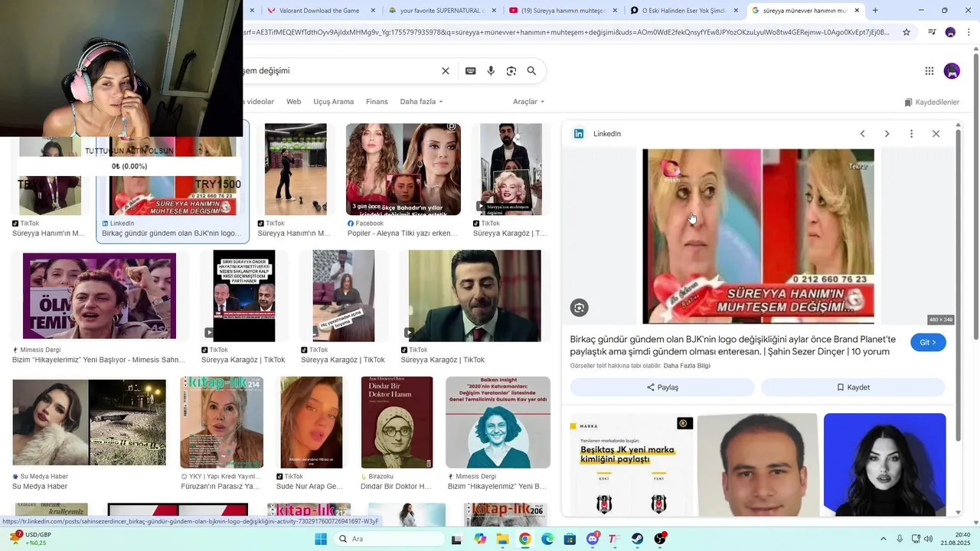Image resolution: width=980 pixels, height=551 pixels.
Task: Open Microsoft Edge from taskbar
Action: tap(547, 539)
